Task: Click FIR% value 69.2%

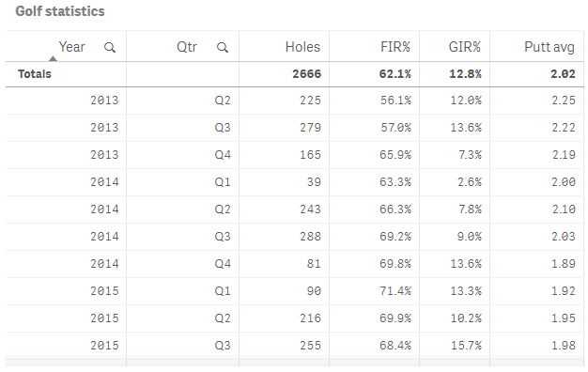Action: click(395, 237)
